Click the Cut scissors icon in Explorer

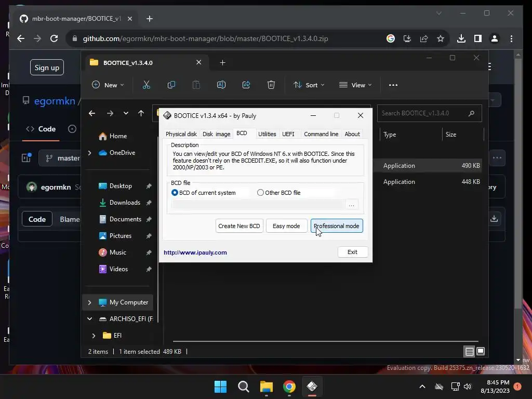point(146,85)
